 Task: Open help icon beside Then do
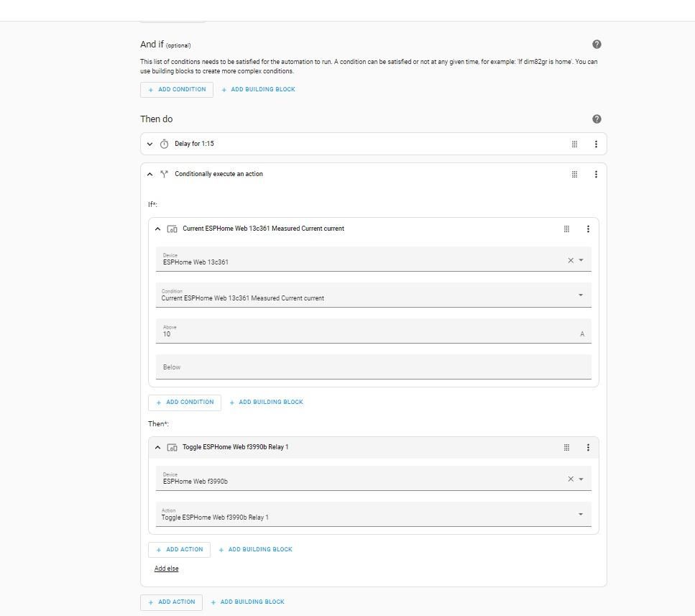[x=597, y=119]
